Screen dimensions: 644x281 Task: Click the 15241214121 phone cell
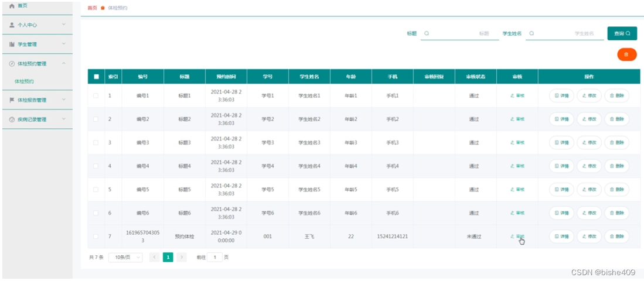[392, 237]
